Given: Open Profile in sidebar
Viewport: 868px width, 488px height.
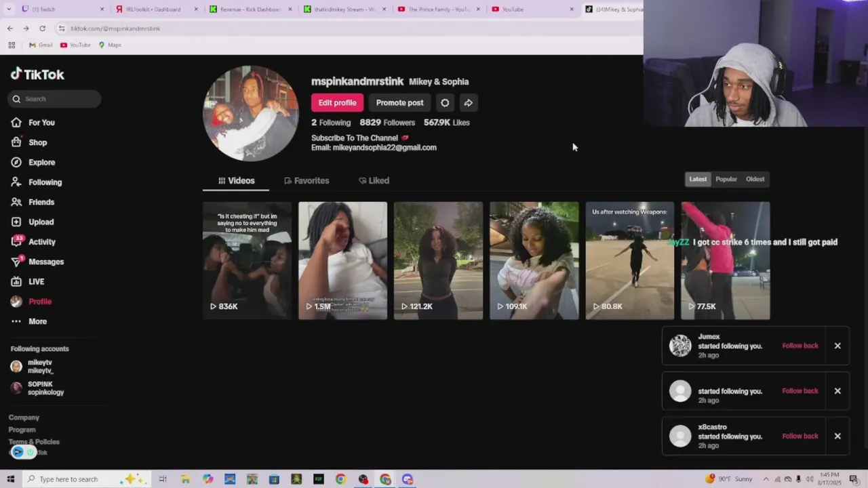Looking at the screenshot, I should [31, 302].
